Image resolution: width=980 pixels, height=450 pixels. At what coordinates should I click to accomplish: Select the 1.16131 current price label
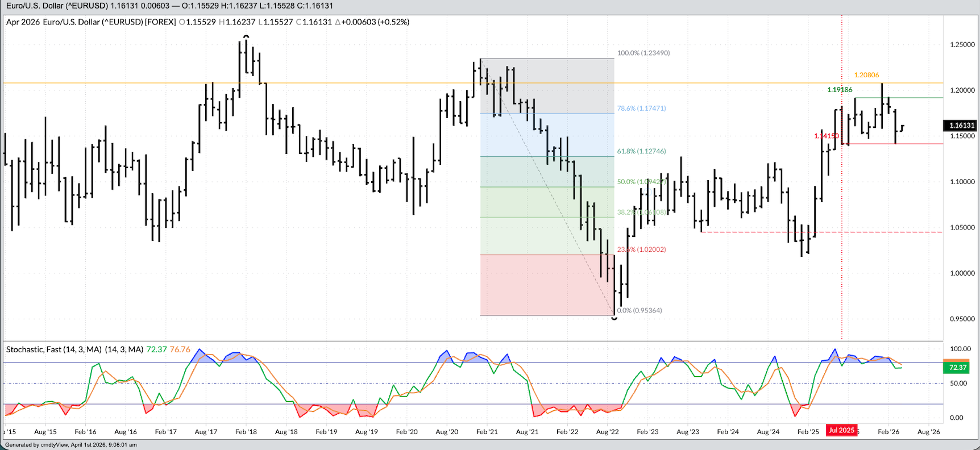(x=960, y=125)
